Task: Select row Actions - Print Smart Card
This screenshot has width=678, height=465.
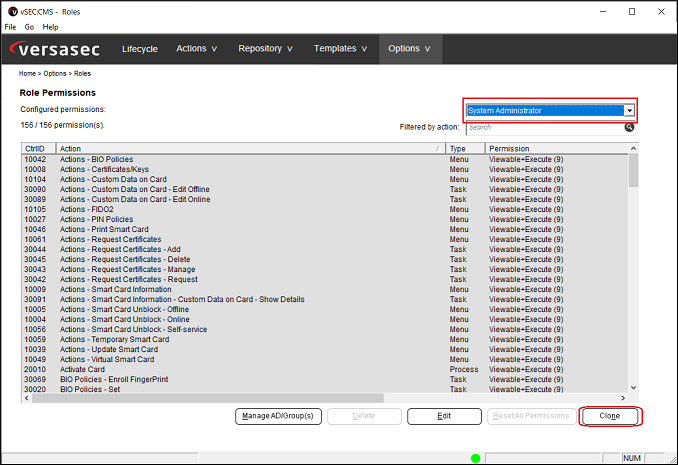Action: pos(325,229)
